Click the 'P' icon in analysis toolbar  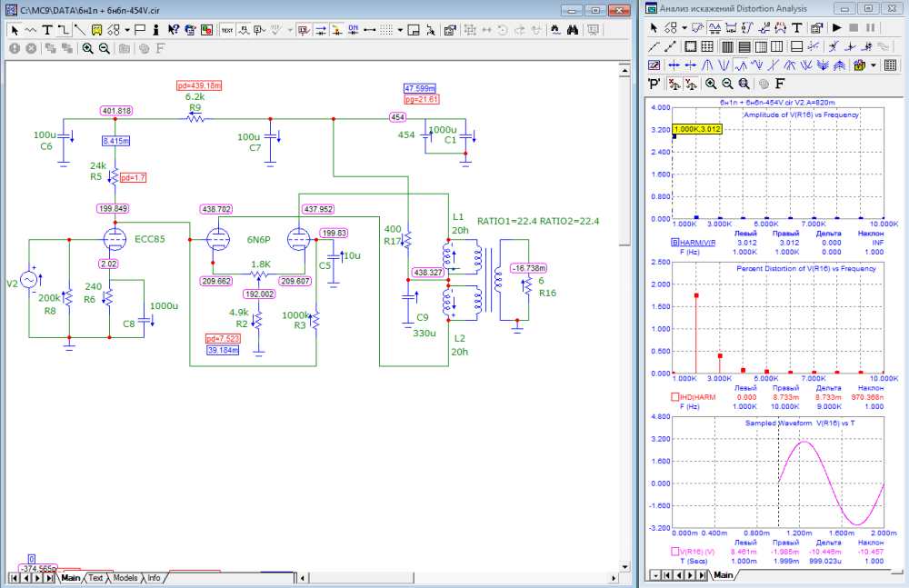pos(654,84)
